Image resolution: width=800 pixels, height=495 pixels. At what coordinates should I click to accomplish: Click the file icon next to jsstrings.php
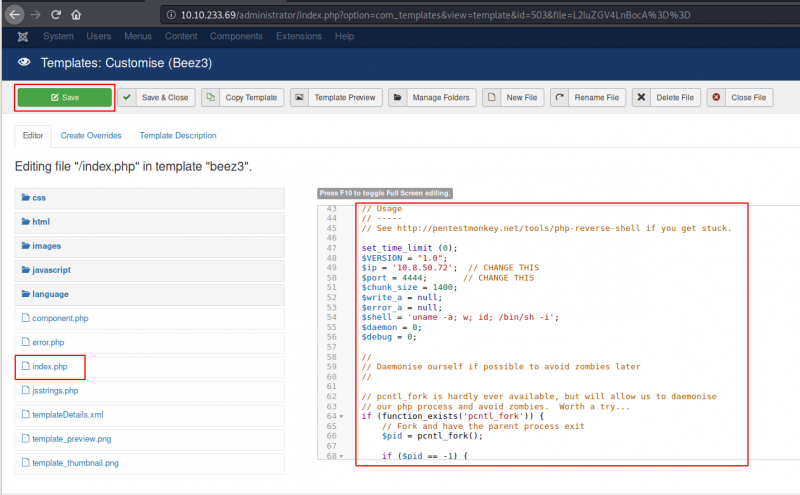point(26,390)
